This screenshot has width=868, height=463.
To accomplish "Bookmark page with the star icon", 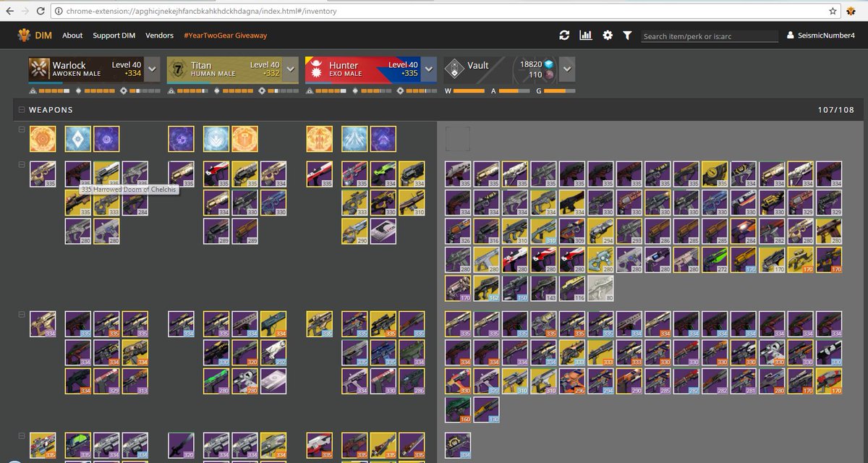I will [833, 11].
